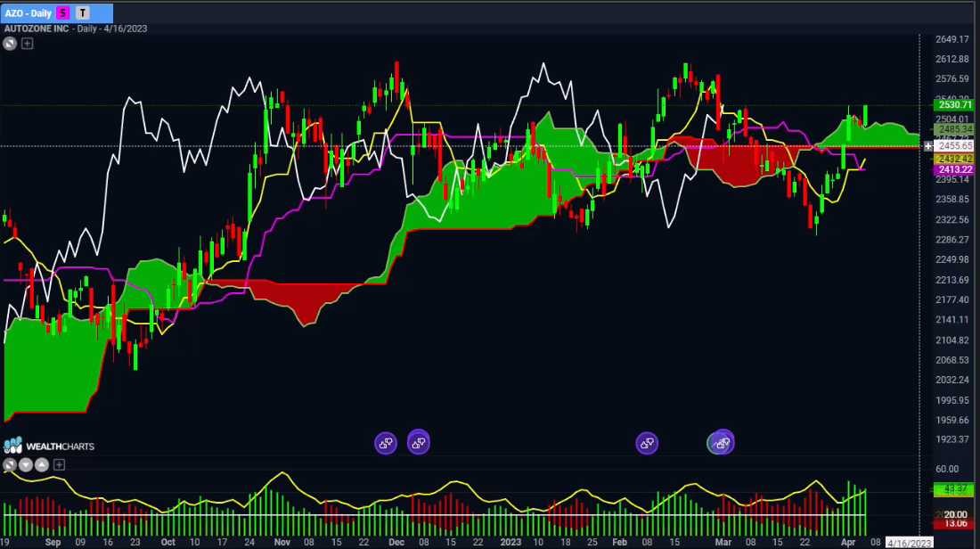
Task: Move the indicator panel up with the up arrow
Action: 42,464
